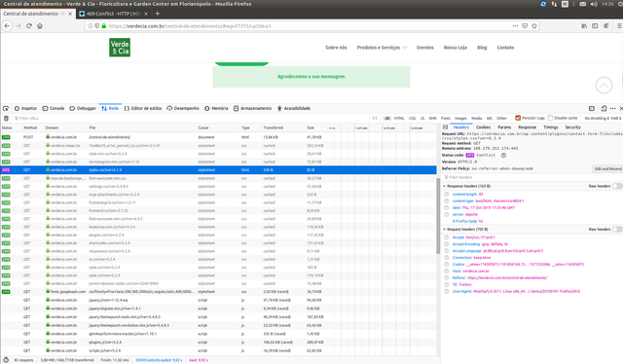
Task: Open the Debugger devtools panel
Action: tap(83, 108)
